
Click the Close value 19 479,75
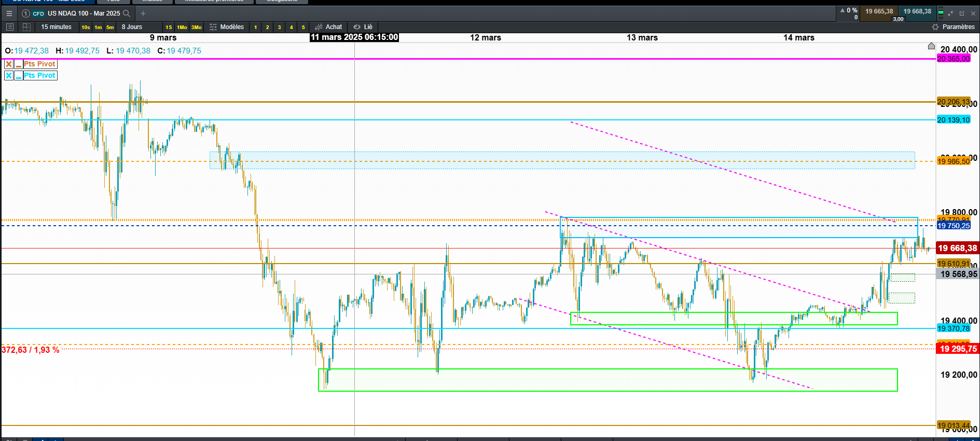tap(184, 51)
